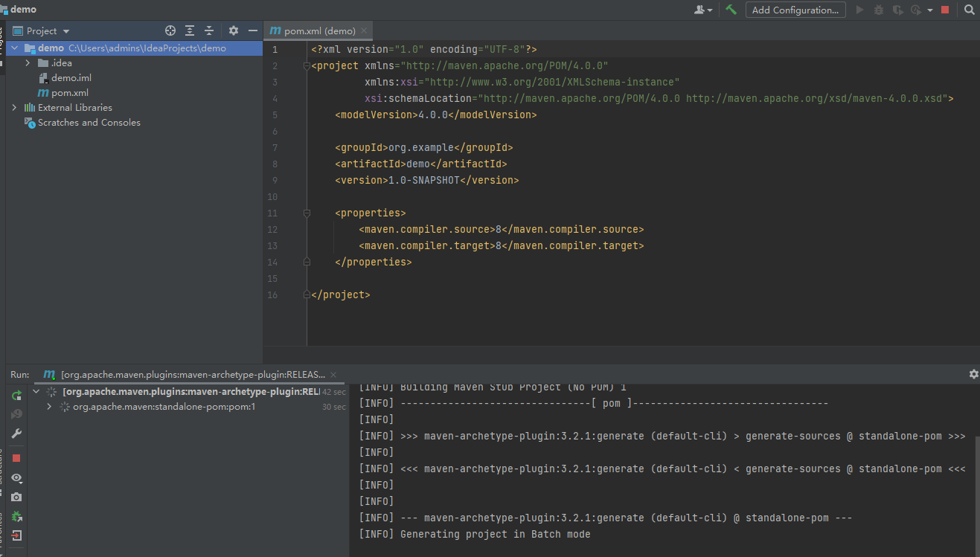Click the green Build Project hammer icon
The width and height of the screenshot is (980, 557).
[731, 10]
